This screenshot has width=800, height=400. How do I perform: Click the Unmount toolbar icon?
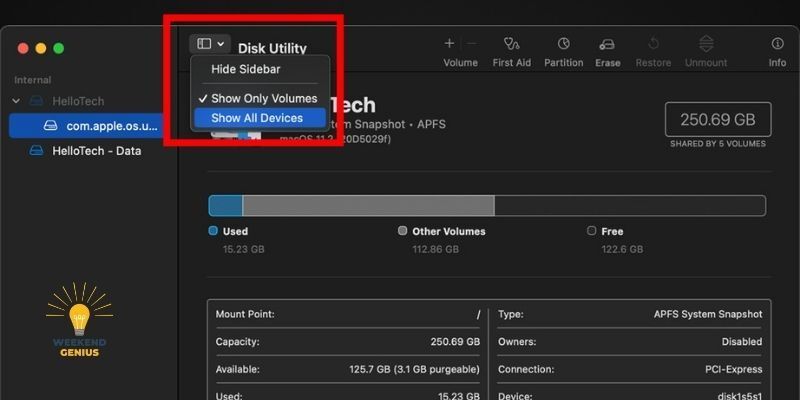coord(706,44)
